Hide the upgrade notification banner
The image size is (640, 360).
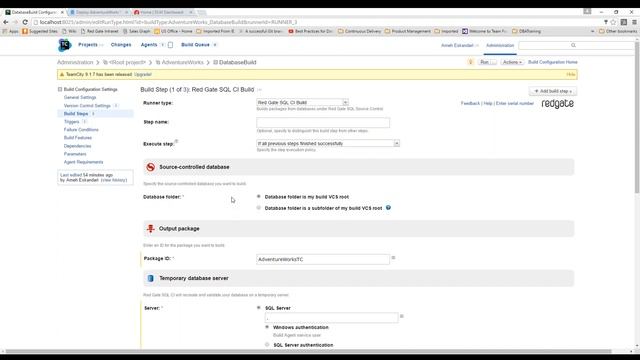tap(571, 74)
